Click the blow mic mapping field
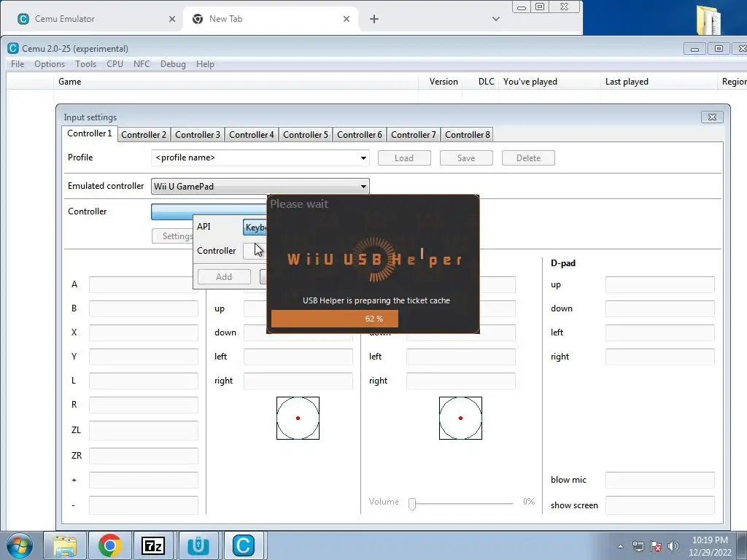 659,480
